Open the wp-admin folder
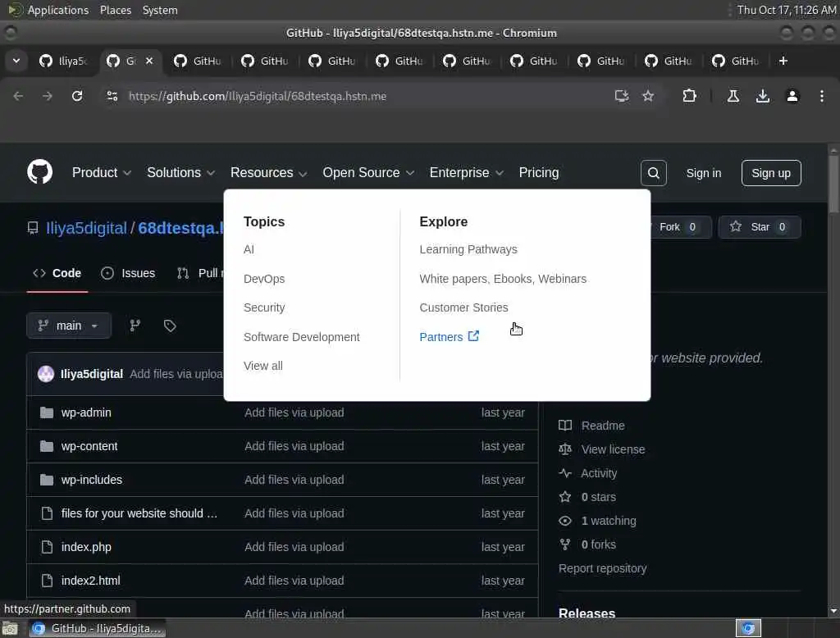Viewport: 840px width, 638px height. coord(86,412)
